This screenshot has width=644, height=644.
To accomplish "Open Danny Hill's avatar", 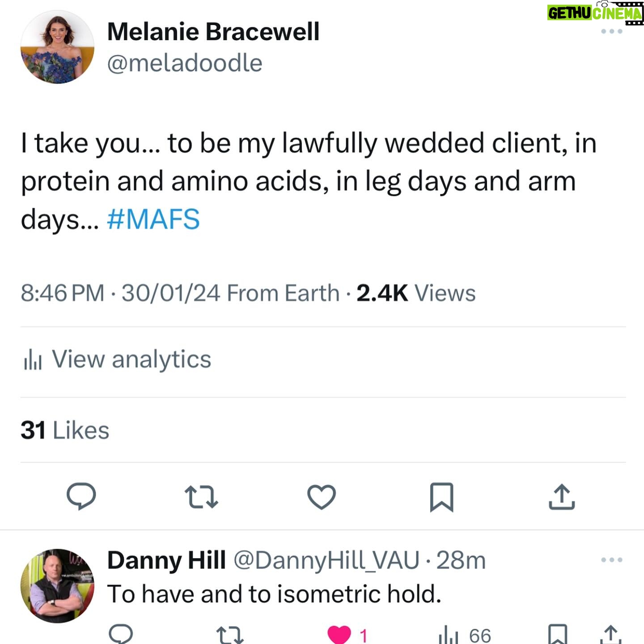I will pos(57,585).
